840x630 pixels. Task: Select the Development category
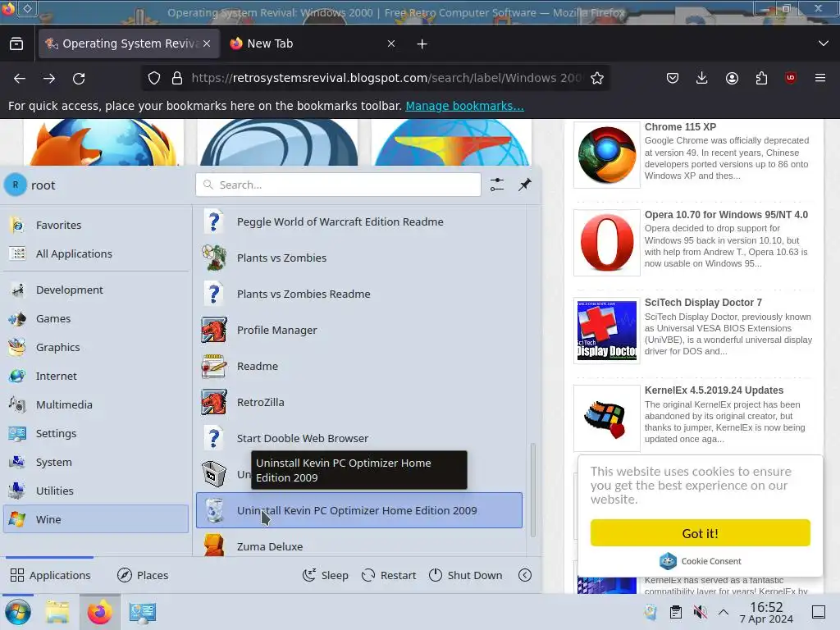coord(97,290)
